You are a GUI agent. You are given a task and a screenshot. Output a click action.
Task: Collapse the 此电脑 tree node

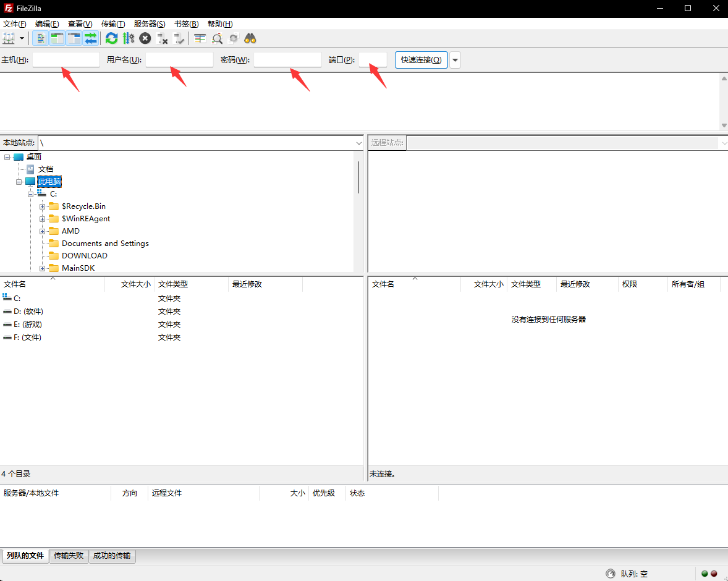[x=19, y=182]
